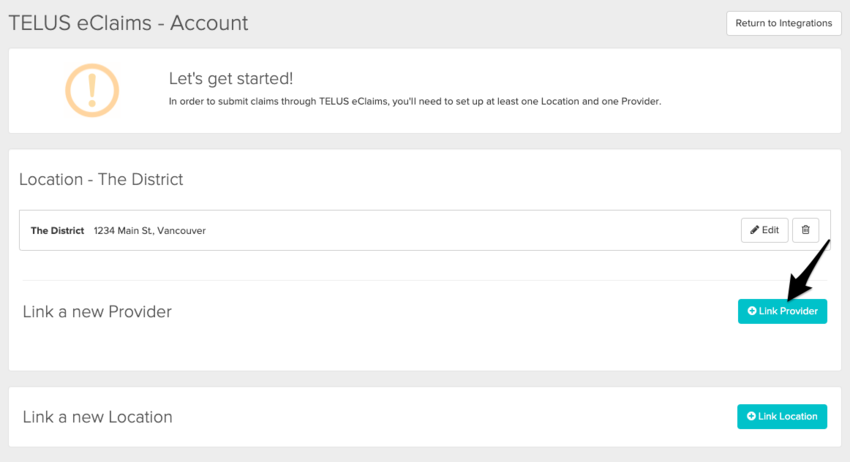Image resolution: width=850 pixels, height=462 pixels.
Task: Click the plus icon on Link Location
Action: [751, 417]
